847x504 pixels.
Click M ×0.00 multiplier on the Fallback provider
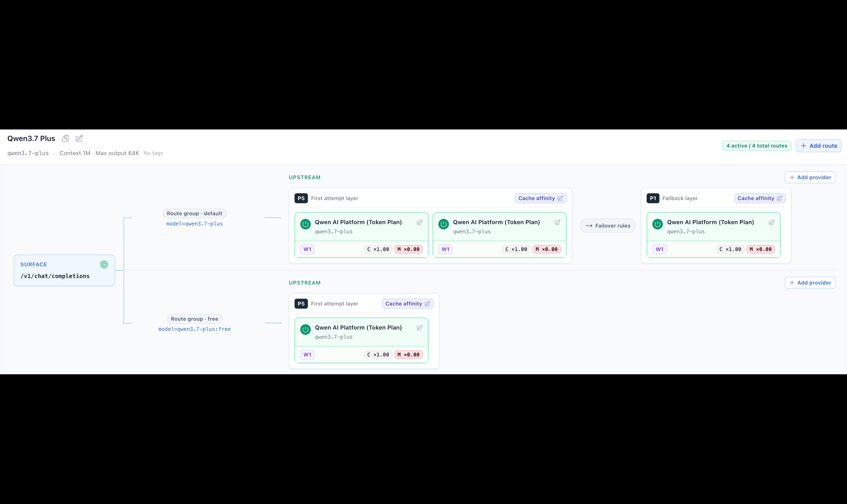coord(760,249)
